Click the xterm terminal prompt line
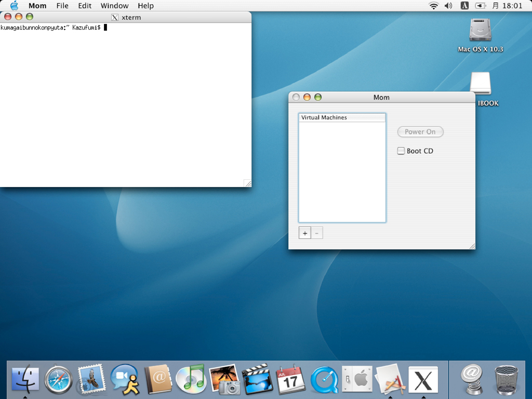 pyautogui.click(x=54, y=28)
